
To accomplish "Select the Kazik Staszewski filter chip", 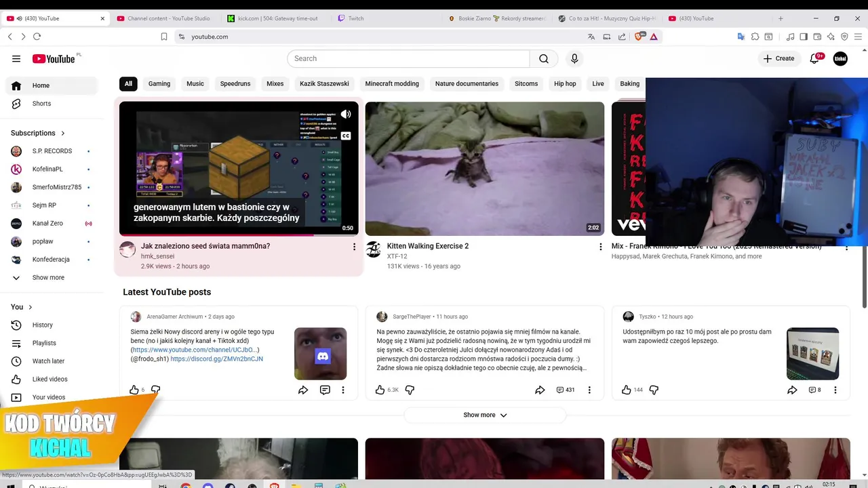I will click(324, 83).
